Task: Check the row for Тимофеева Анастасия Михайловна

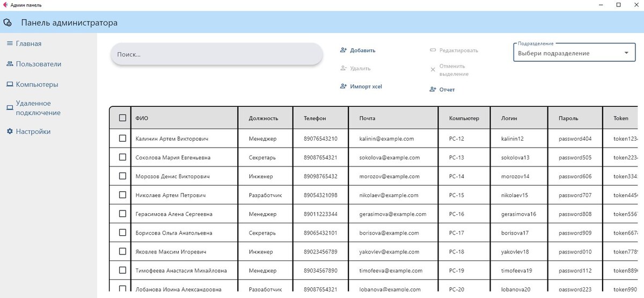Action: 122,270
